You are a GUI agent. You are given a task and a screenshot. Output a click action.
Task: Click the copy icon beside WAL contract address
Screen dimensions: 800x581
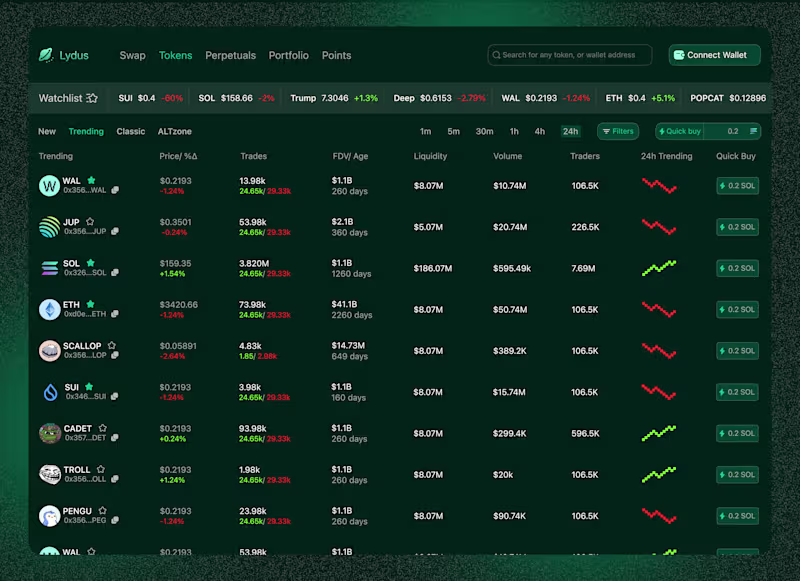coord(116,190)
